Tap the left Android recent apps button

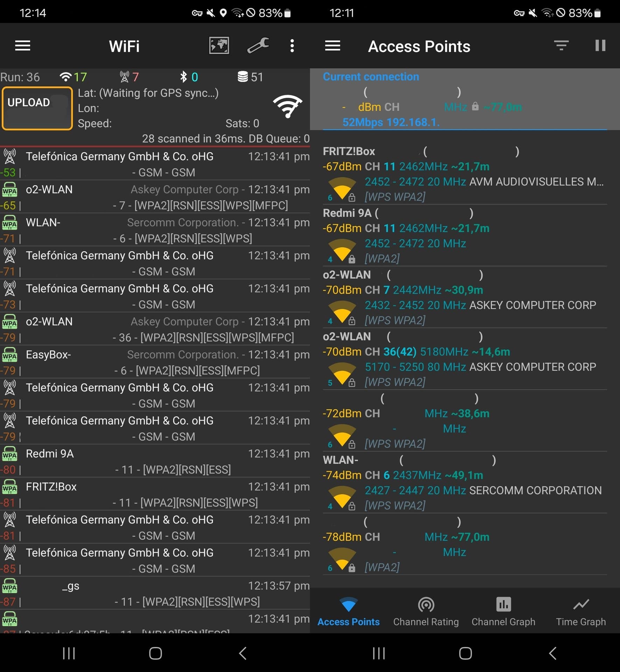click(x=69, y=653)
